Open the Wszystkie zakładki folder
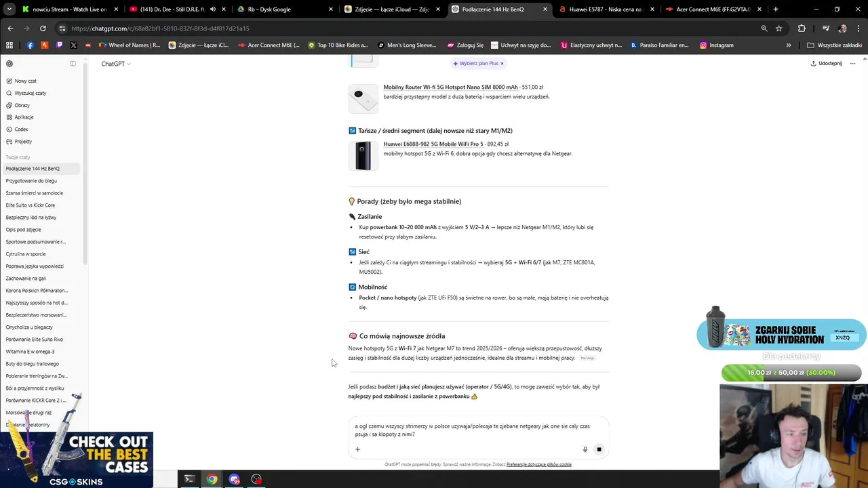Viewport: 868px width, 488px height. tap(834, 45)
